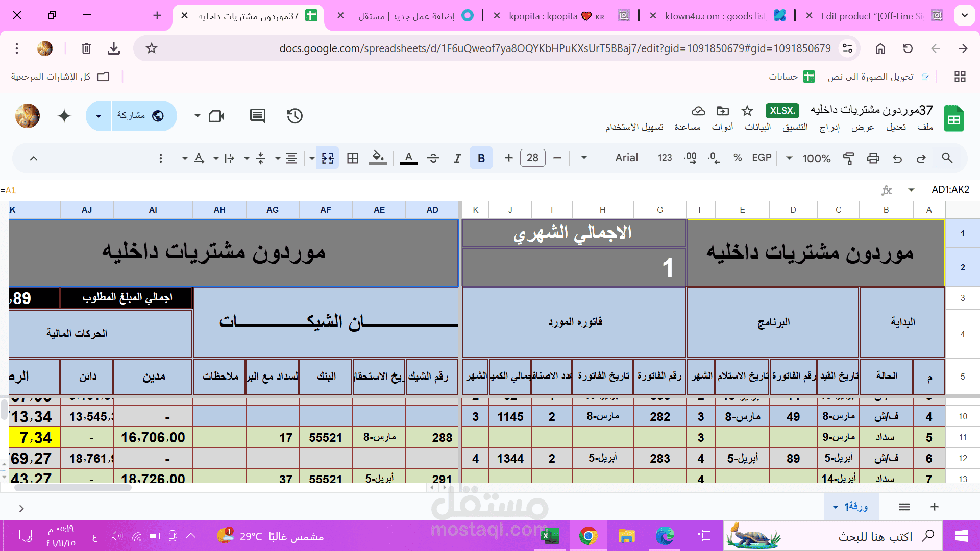Open the Gemini sparkle assistant

pos(64,116)
